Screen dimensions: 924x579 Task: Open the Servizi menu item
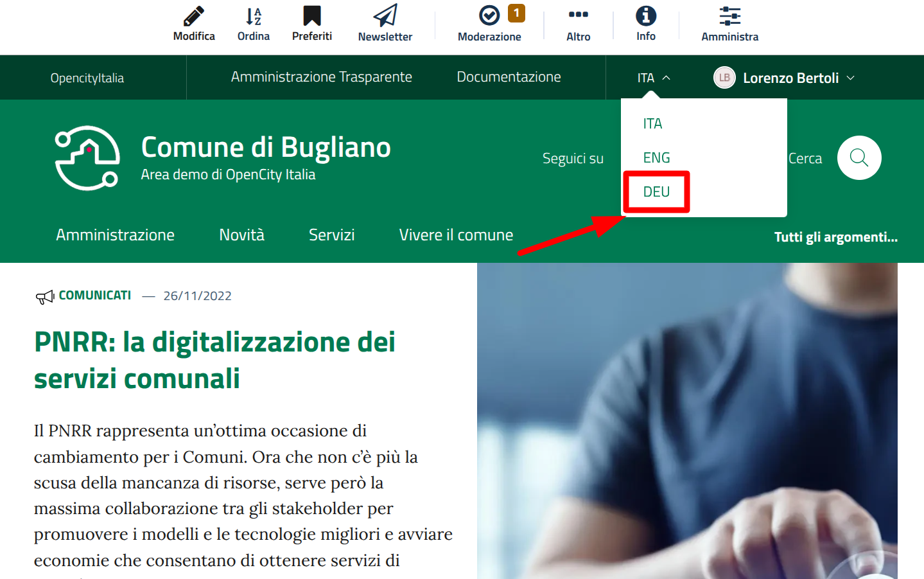pos(331,235)
